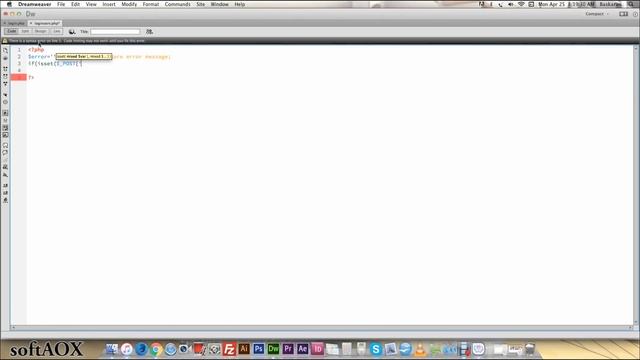Viewport: 640px width, 360px height.
Task: Click the highlighted red error line number
Action: pos(19,77)
